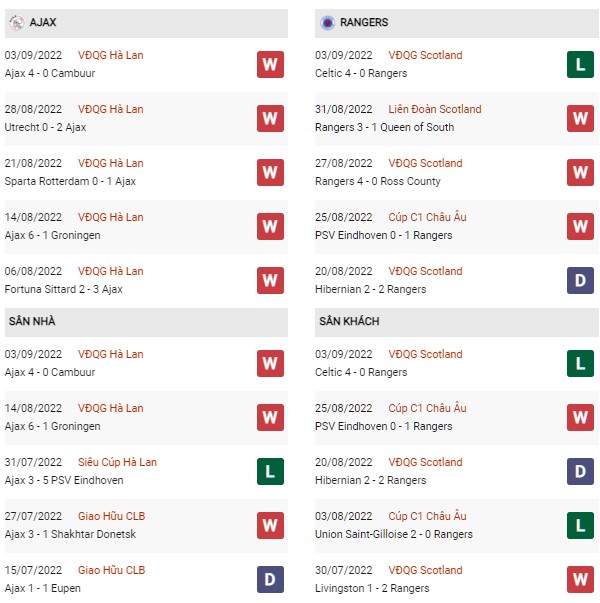This screenshot has width=600, height=603.
Task: Select the SÂN KHÁCH section header
Action: [457, 322]
